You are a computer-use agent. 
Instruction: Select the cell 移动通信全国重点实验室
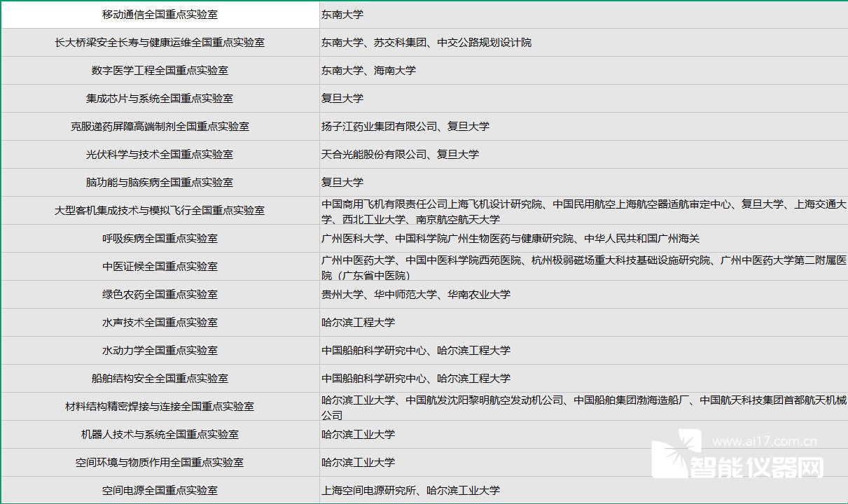tap(160, 15)
